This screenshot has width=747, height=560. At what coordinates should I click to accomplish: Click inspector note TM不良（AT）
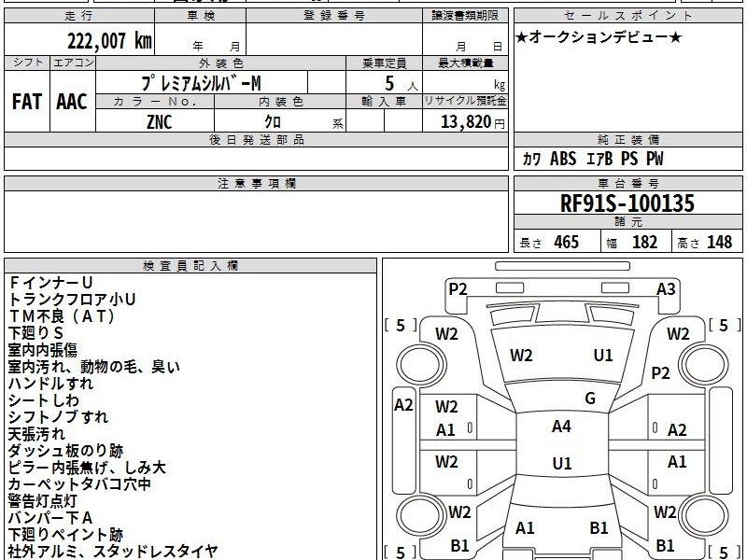[x=62, y=315]
